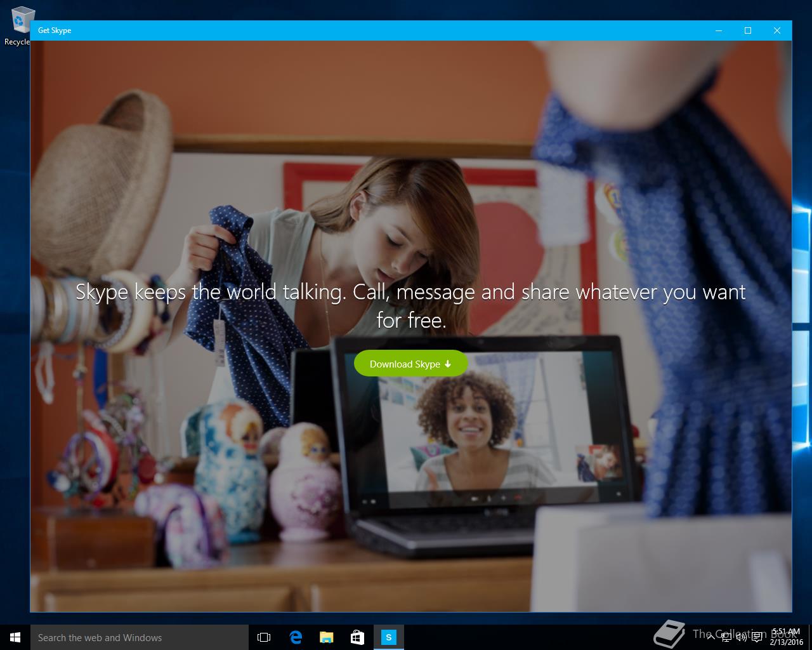Close the Get Skype window
The image size is (812, 650).
[x=777, y=30]
